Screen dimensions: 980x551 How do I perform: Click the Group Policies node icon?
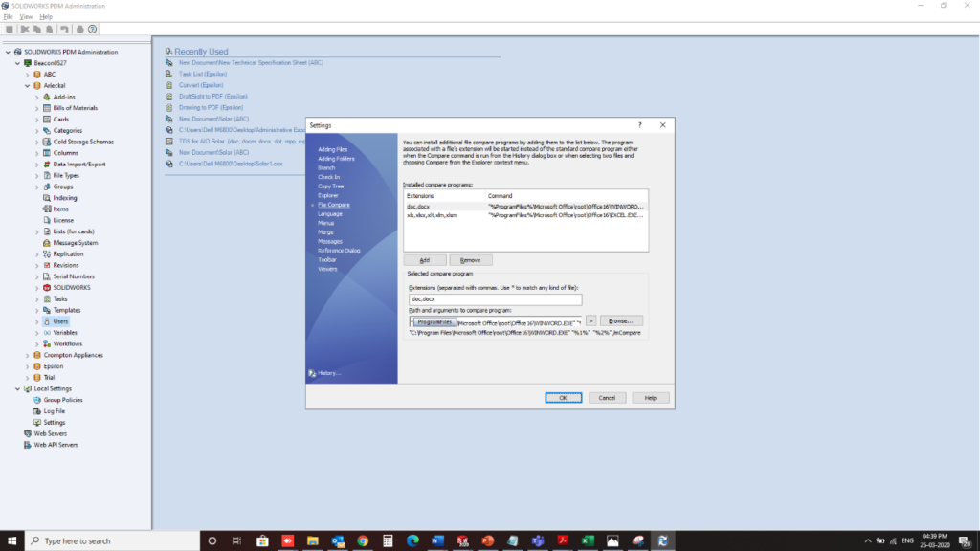(x=37, y=400)
